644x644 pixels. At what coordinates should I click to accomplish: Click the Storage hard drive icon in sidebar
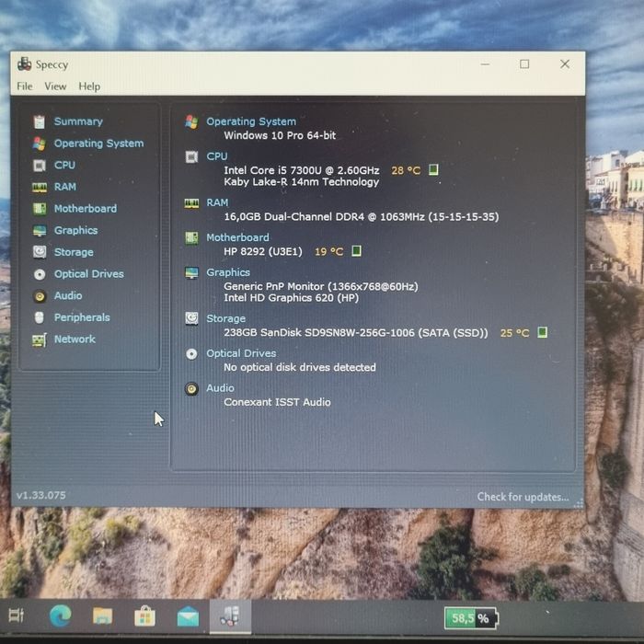tap(40, 252)
